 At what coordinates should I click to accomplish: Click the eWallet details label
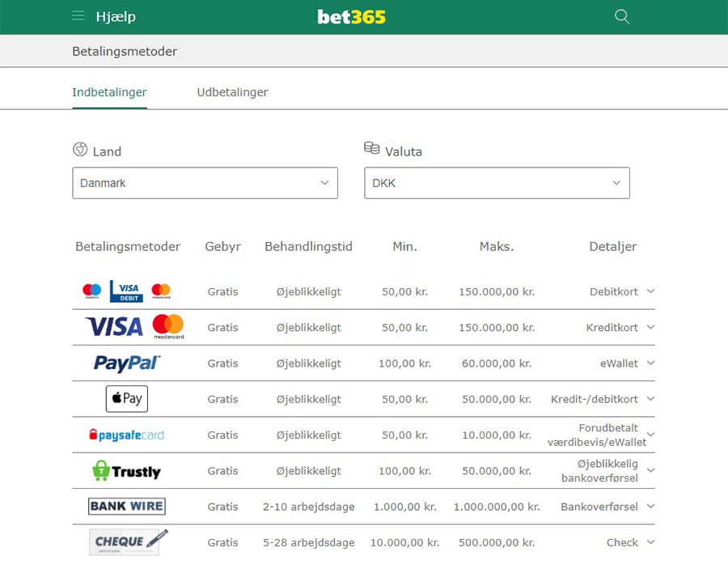pos(619,363)
